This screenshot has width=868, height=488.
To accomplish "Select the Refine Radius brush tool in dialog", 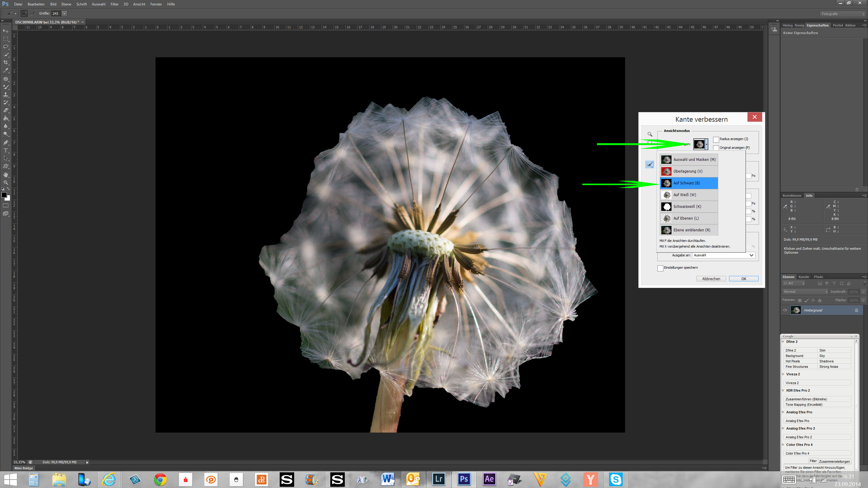I will [650, 164].
